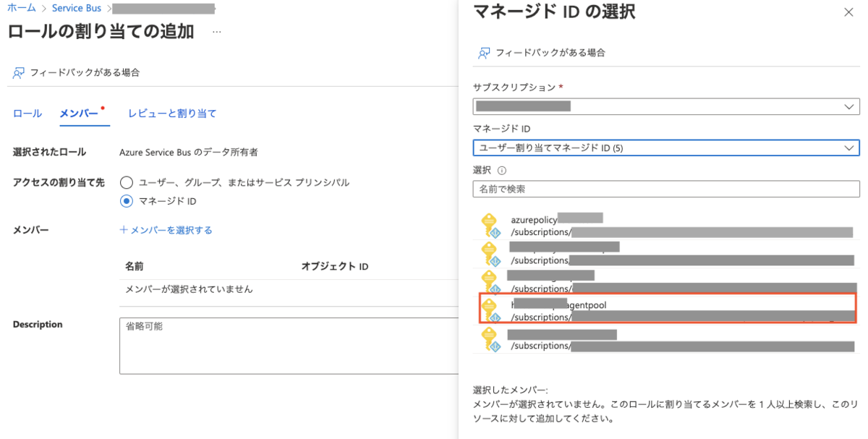The height and width of the screenshot is (439, 868).
Task: Focus the Description text area
Action: (289, 345)
